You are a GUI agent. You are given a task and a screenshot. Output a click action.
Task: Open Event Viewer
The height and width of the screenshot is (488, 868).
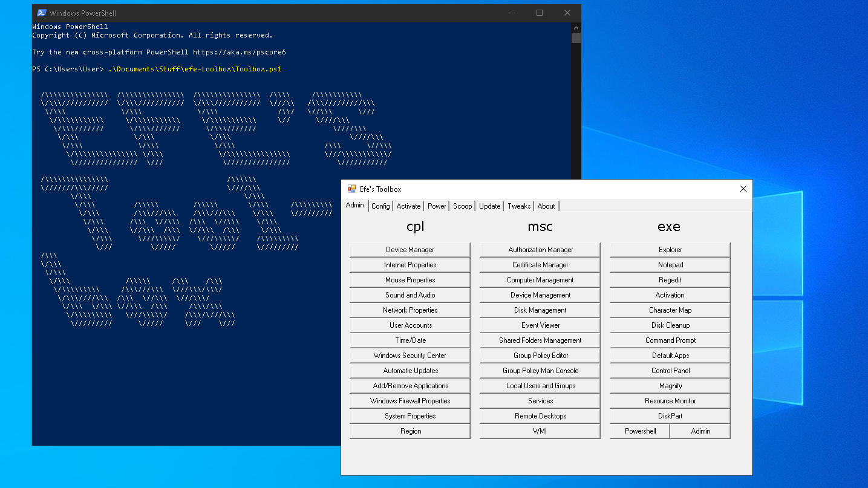[540, 325]
